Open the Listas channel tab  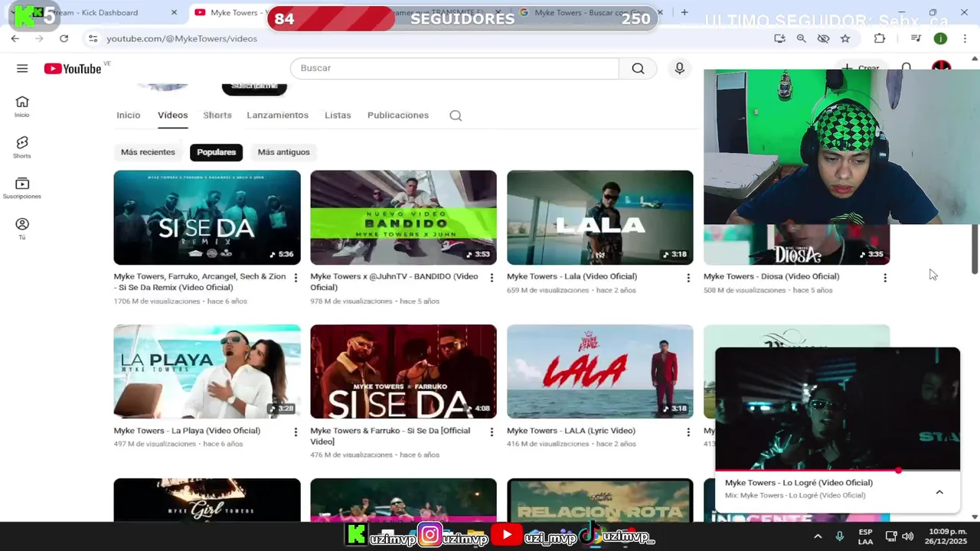[338, 115]
